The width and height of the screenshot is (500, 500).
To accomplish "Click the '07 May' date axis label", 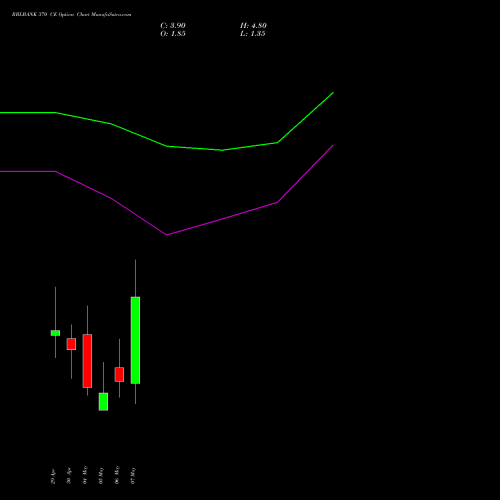I will tap(133, 476).
